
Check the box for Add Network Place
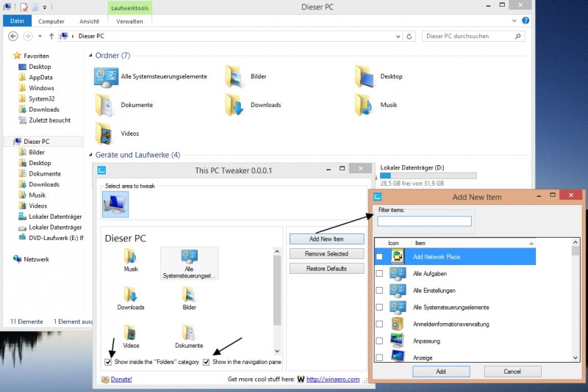coord(379,257)
